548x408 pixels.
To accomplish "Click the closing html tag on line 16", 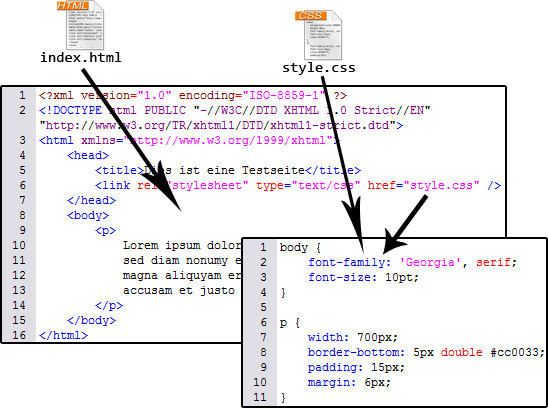I will [x=64, y=336].
